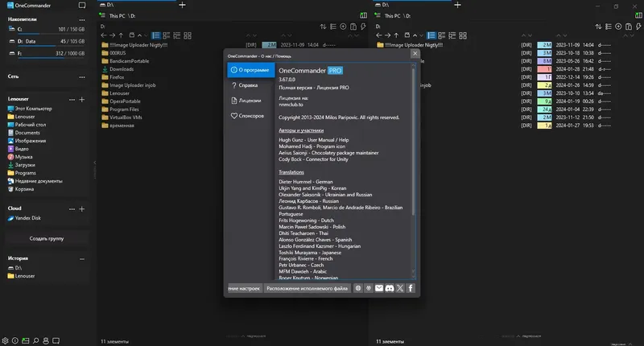Open Накопители section options menu
This screenshot has height=346, width=644.
coord(82,19)
